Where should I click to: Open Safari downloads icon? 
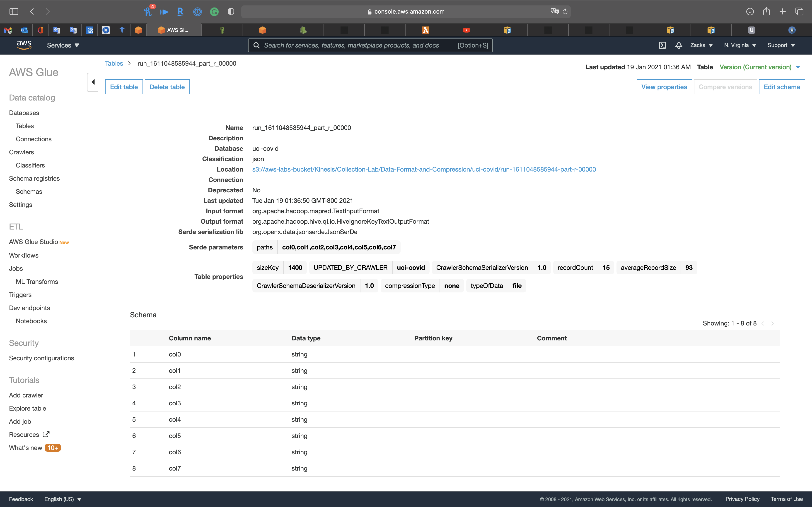750,12
